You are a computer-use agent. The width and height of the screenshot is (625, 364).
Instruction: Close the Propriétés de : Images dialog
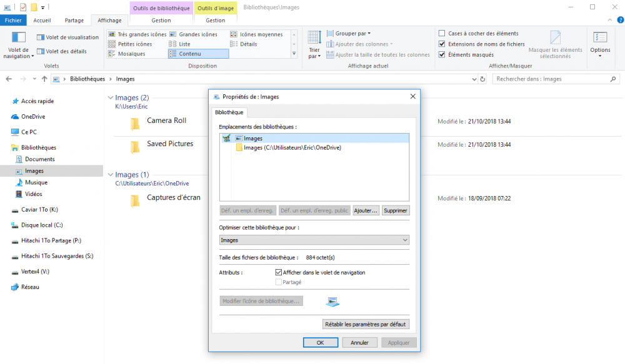tap(413, 96)
